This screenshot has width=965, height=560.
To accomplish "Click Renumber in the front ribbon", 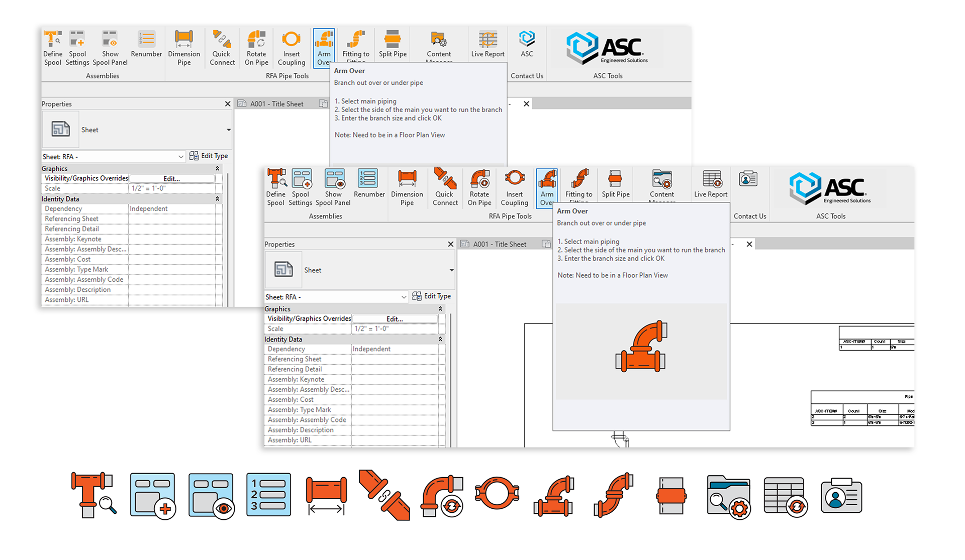I will pyautogui.click(x=369, y=183).
